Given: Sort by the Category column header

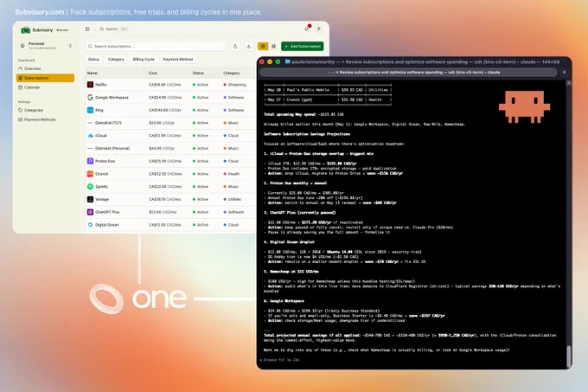Looking at the screenshot, I should 232,74.
